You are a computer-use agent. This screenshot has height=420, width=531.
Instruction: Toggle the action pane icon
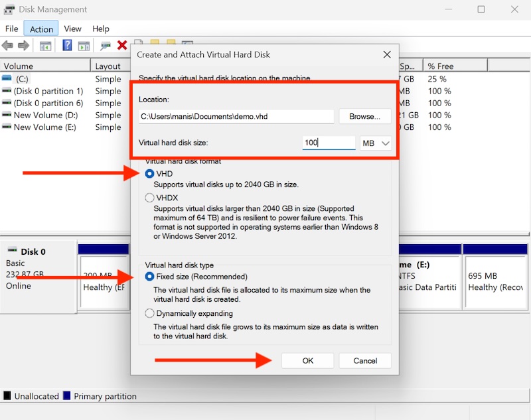point(84,45)
